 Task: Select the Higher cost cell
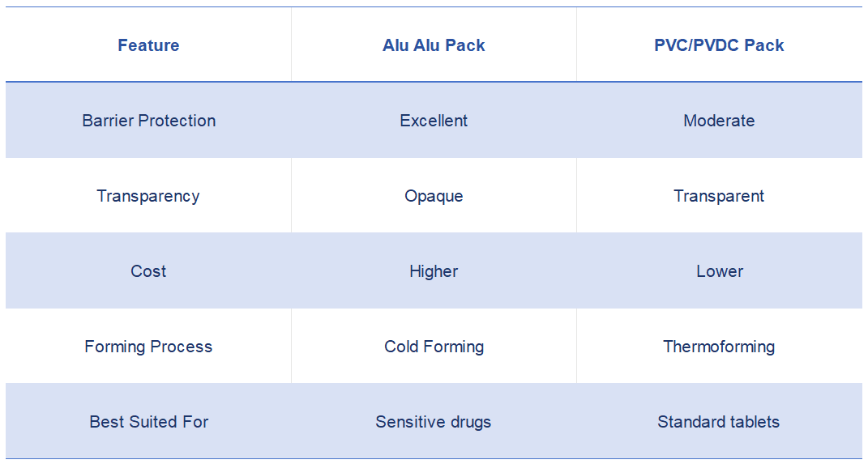[x=434, y=271]
